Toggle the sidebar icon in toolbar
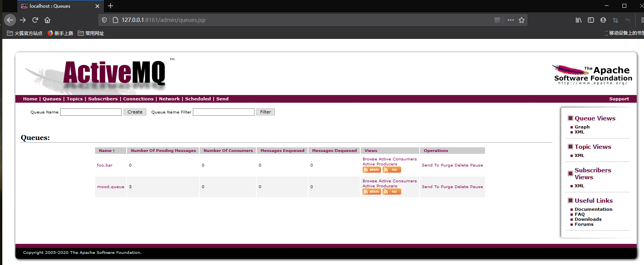This screenshot has height=265, width=644. pos(591,20)
